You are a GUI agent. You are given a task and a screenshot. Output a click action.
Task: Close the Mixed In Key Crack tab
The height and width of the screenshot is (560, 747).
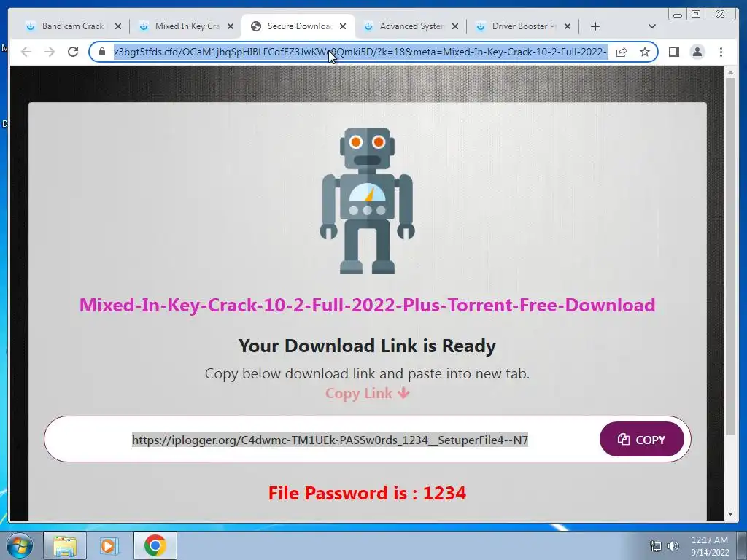231,27
